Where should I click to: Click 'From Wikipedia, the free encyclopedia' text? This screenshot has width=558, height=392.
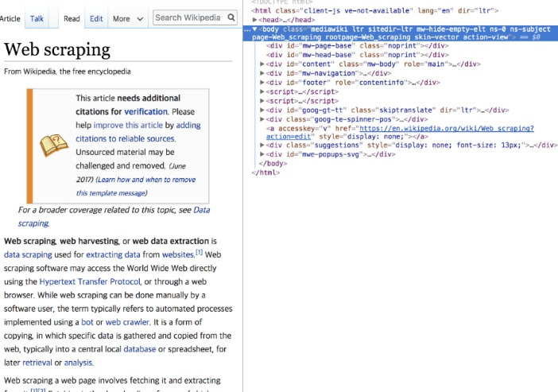pyautogui.click(x=68, y=72)
